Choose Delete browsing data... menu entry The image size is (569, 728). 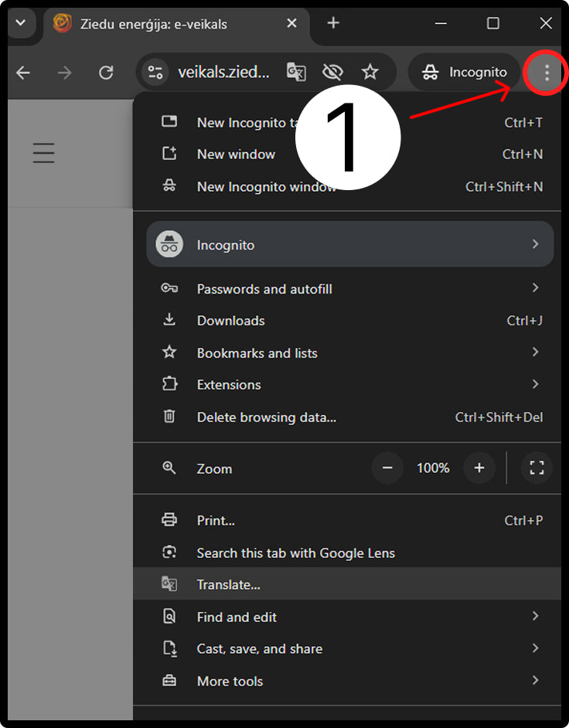pos(267,417)
